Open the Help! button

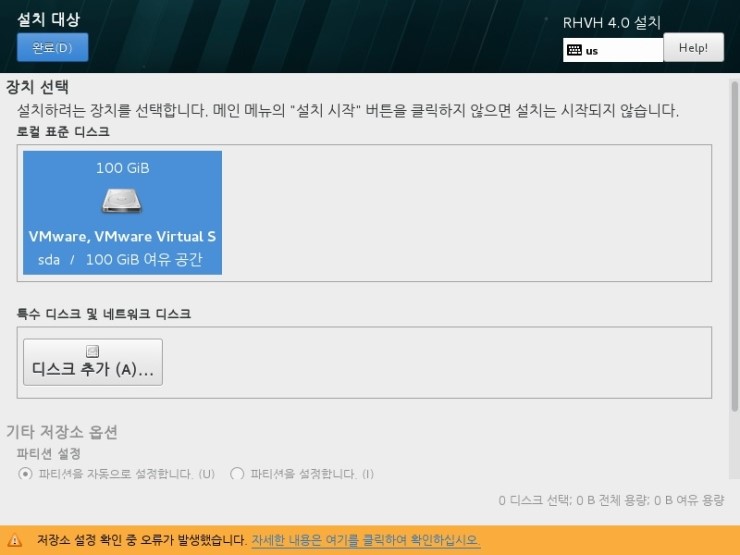(693, 47)
